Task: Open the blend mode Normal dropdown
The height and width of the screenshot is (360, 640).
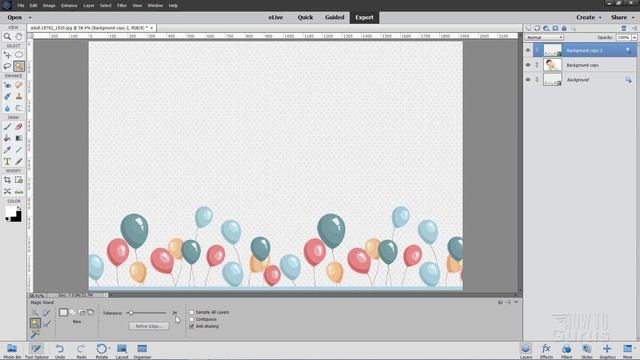Action: pyautogui.click(x=544, y=37)
